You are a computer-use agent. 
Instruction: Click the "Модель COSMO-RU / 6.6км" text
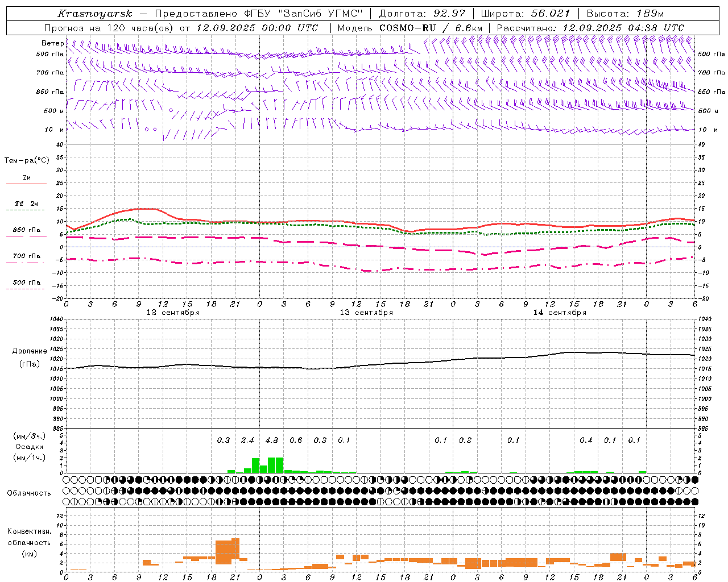(x=409, y=28)
